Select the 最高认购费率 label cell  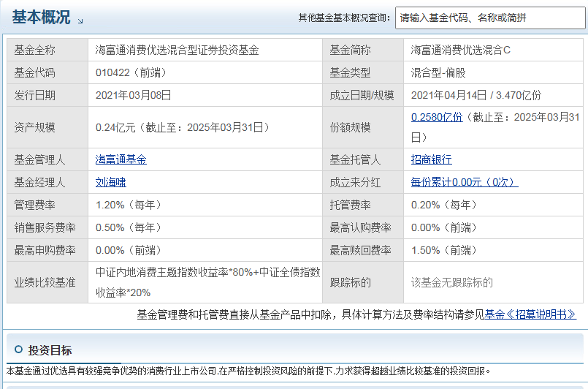363,227
